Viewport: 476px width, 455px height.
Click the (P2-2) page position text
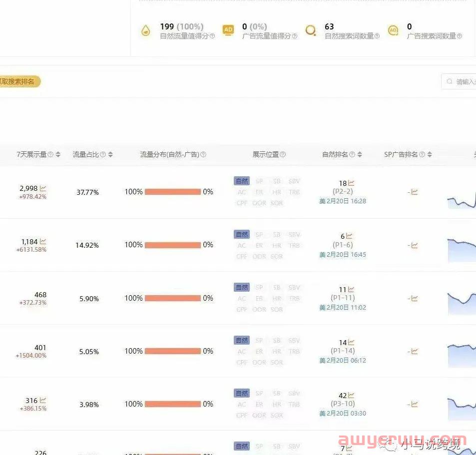point(343,191)
